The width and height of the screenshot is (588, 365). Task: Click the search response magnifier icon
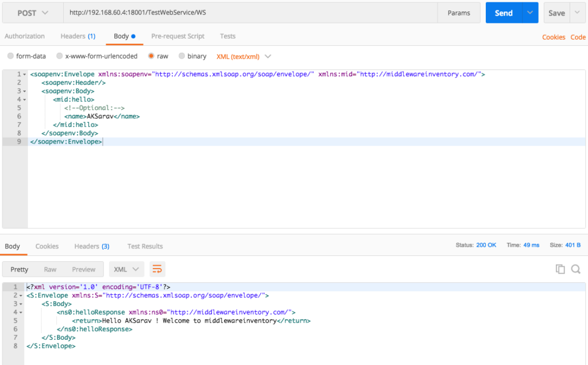[x=575, y=269]
